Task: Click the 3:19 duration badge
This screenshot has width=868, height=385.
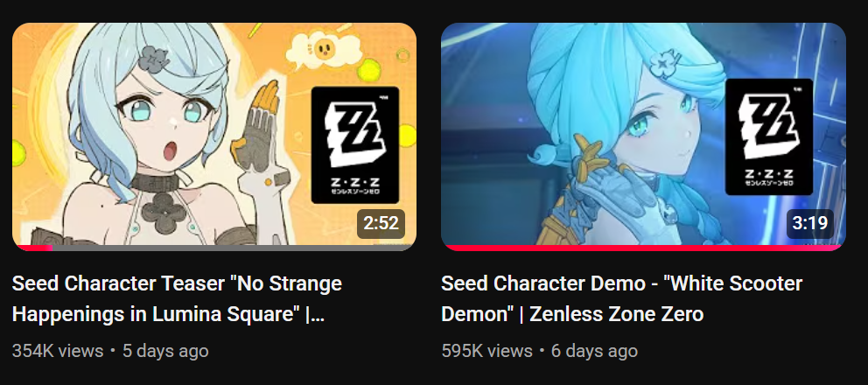Action: [x=810, y=224]
